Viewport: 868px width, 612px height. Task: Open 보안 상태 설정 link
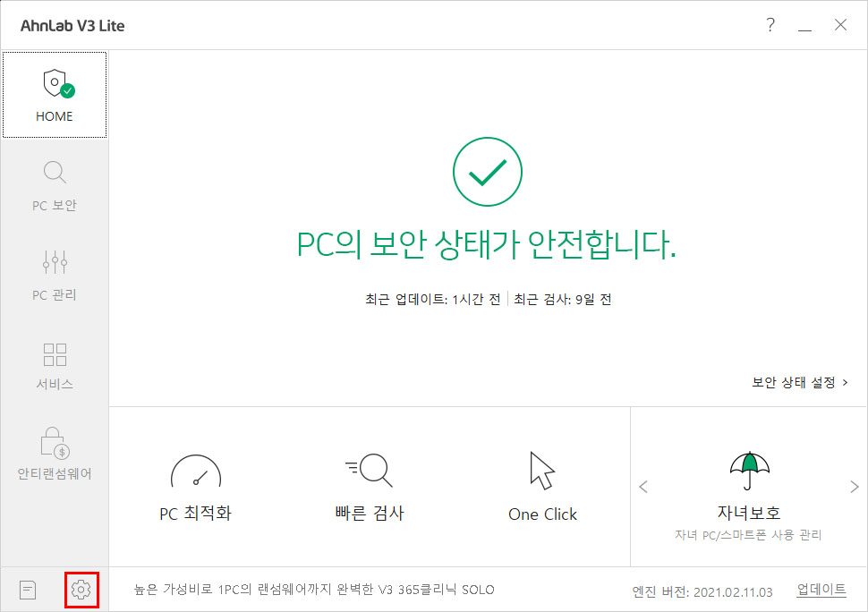coord(799,382)
